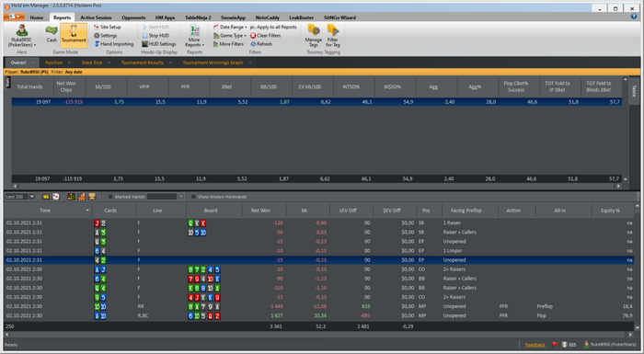Viewport: 644px width, 354px height.
Task: Open More Filters
Action: pos(228,44)
